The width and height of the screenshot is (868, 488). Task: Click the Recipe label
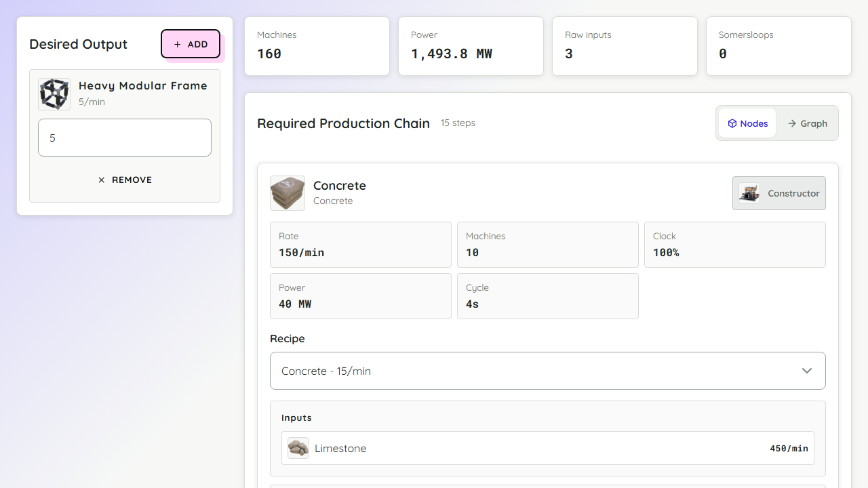288,338
